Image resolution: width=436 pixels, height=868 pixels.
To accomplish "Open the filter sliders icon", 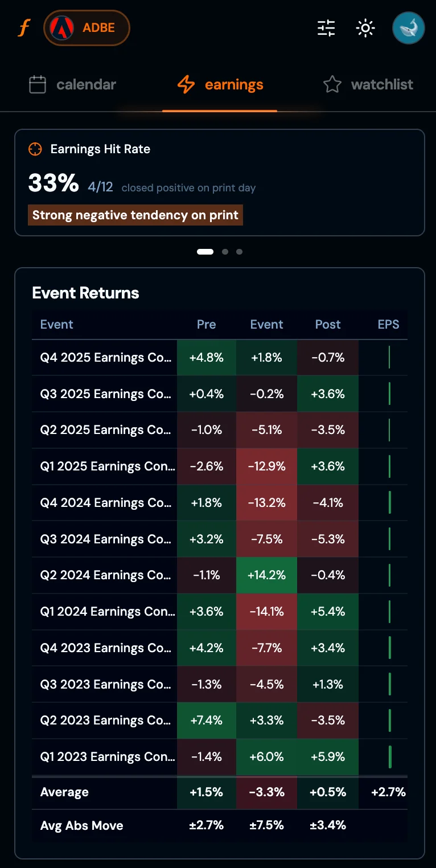I will [x=325, y=27].
